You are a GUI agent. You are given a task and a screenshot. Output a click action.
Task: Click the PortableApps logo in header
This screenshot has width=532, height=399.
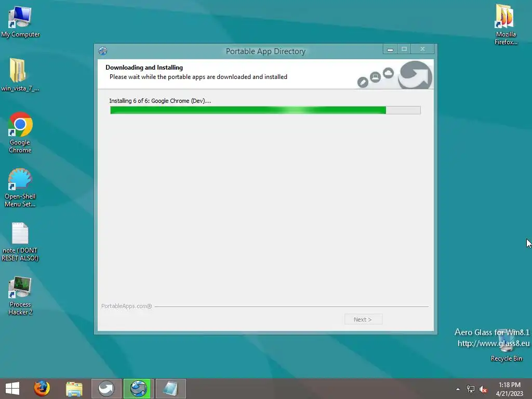tap(415, 75)
